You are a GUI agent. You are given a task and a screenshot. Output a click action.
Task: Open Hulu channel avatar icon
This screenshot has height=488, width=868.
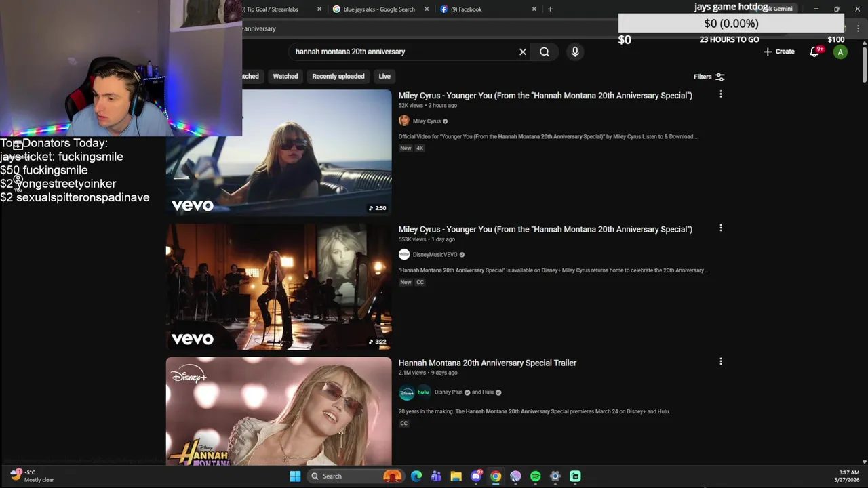coord(423,392)
